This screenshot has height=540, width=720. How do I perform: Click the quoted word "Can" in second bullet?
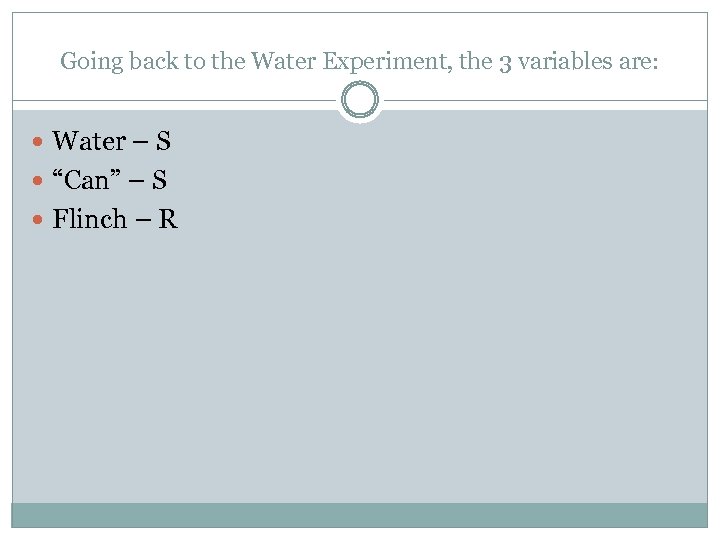pyautogui.click(x=92, y=180)
